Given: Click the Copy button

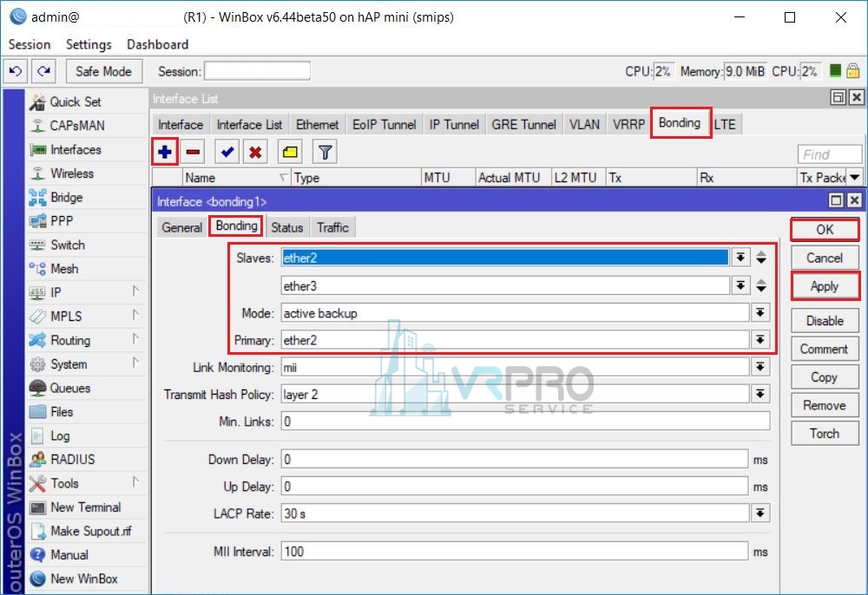Looking at the screenshot, I should (825, 377).
